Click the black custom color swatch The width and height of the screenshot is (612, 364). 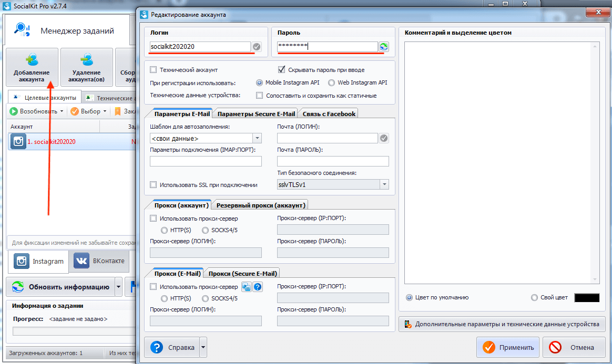coord(587,298)
